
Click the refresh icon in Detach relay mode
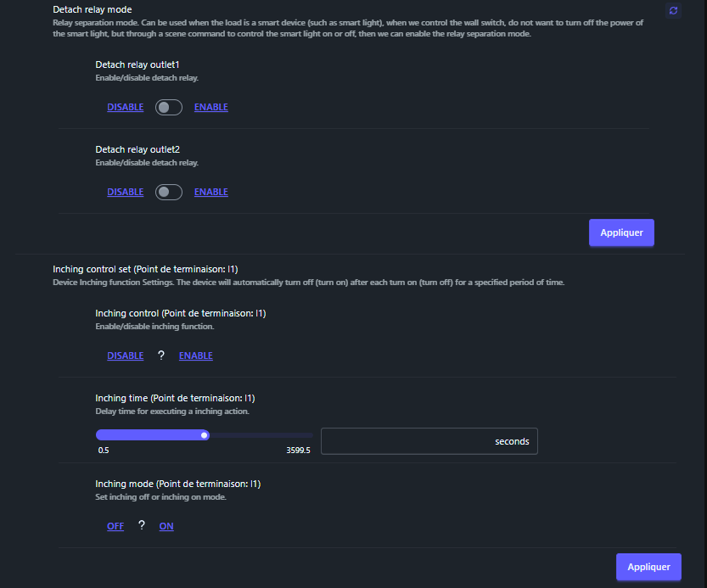[673, 10]
